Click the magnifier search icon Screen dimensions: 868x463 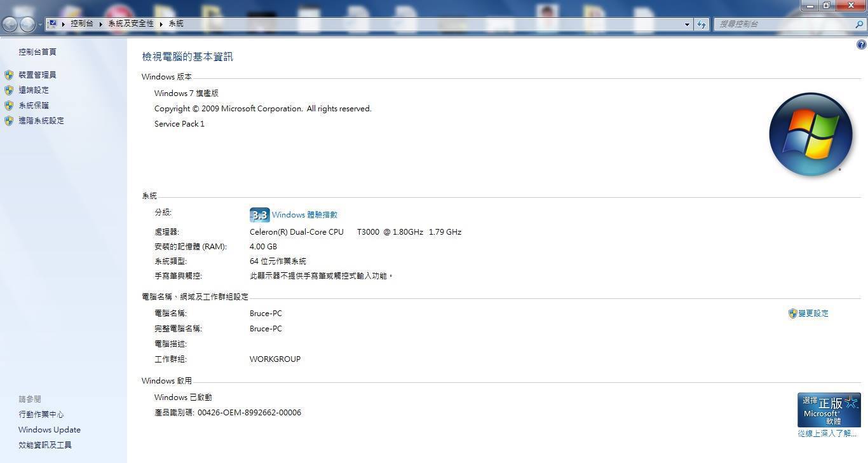(860, 24)
